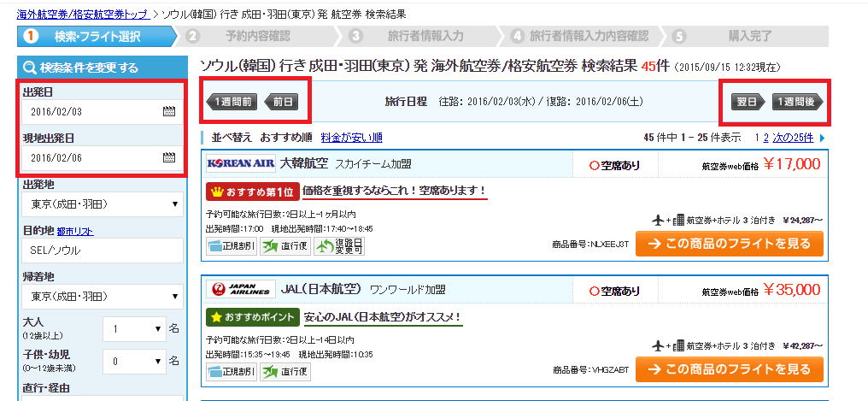Go to results page 2
Screen dimensions: 868x401
[766, 138]
